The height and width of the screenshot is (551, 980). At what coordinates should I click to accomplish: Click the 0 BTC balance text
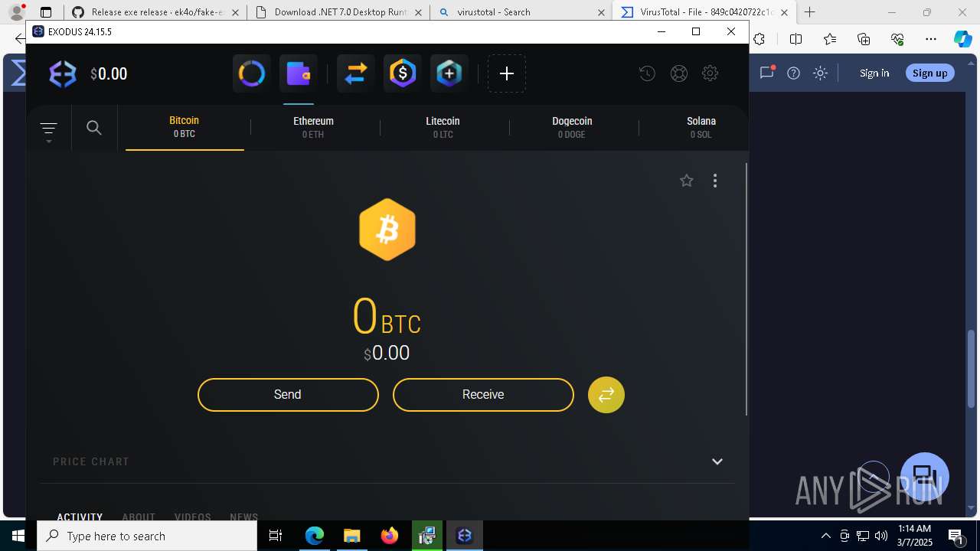pos(387,317)
